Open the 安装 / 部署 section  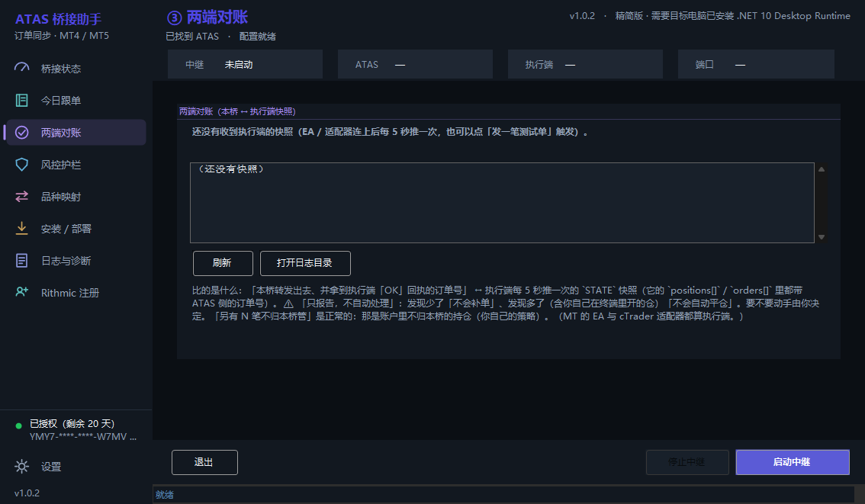[x=76, y=228]
